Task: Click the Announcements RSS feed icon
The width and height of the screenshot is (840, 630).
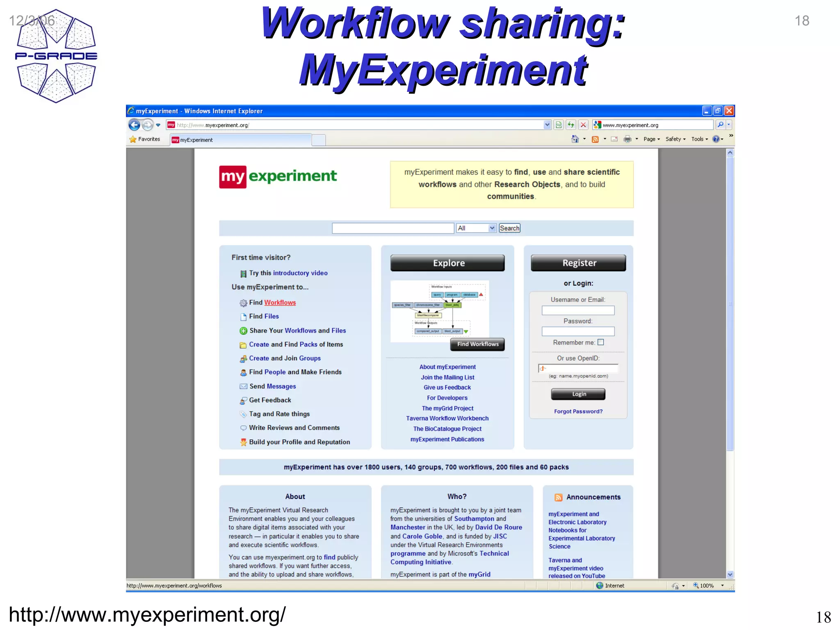Action: click(x=558, y=498)
